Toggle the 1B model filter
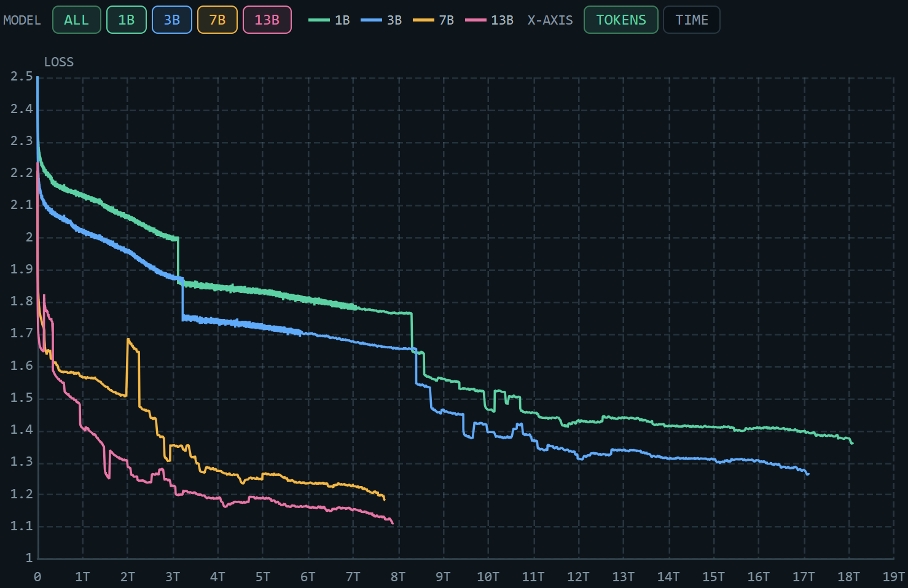Viewport: 908px width, 588px height. pos(126,20)
